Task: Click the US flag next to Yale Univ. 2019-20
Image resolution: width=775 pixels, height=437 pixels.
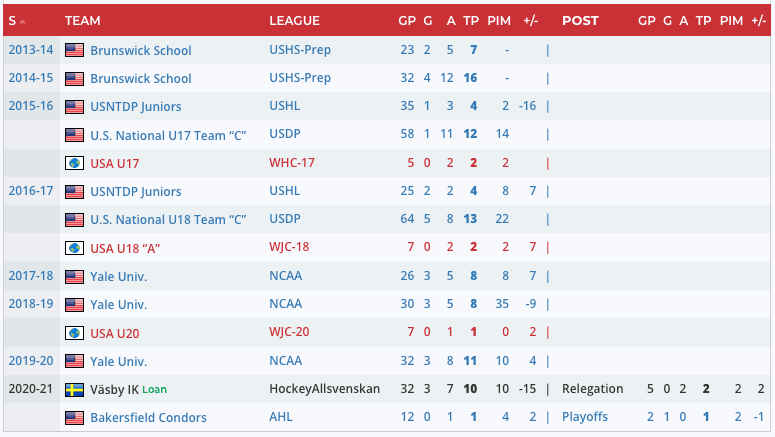Action: point(74,361)
